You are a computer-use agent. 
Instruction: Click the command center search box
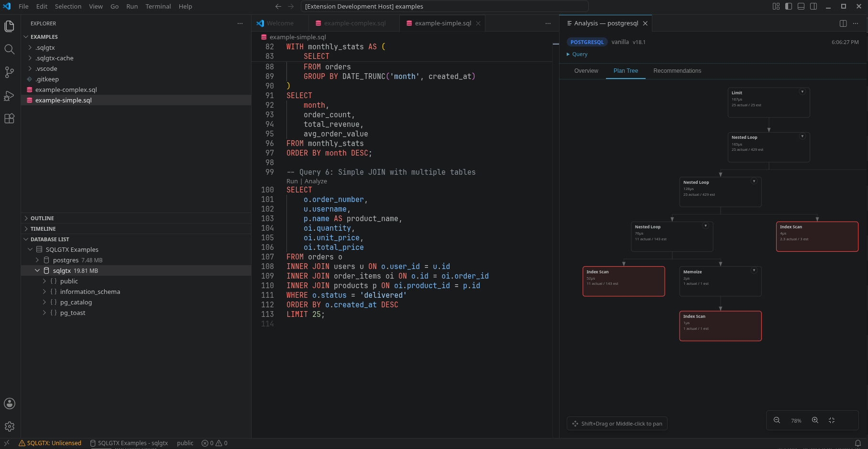444,6
